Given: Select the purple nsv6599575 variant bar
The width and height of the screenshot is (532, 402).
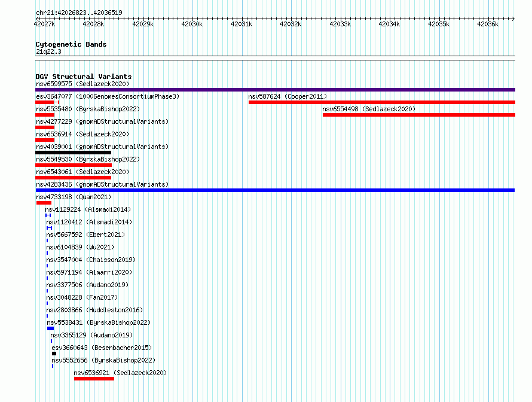Looking at the screenshot, I should [275, 90].
